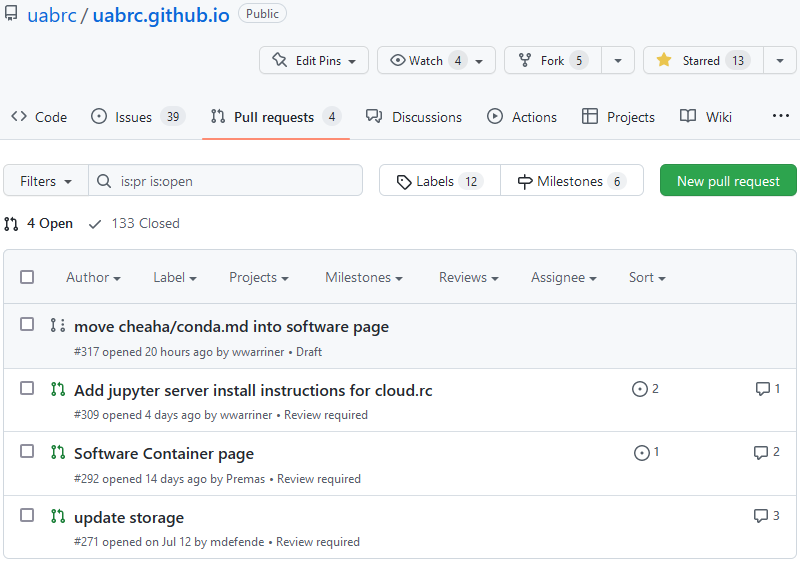
Task: Click the Milestones signpost button
Action: tap(572, 181)
